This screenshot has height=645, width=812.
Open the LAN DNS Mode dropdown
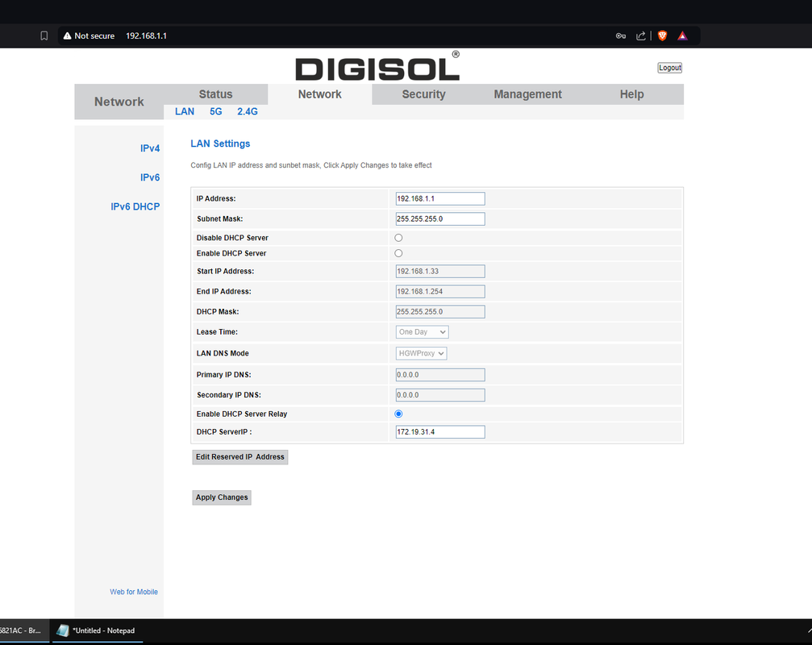[x=421, y=353]
